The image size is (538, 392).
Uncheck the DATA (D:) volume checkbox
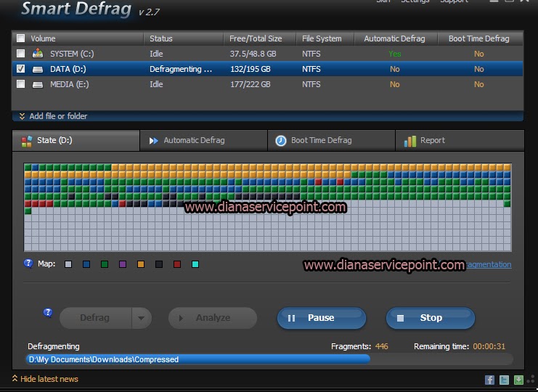[x=20, y=69]
